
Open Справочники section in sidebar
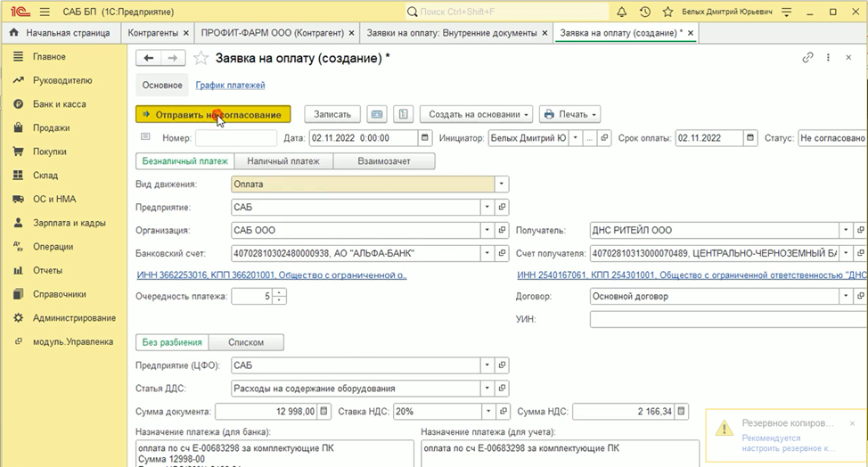59,294
